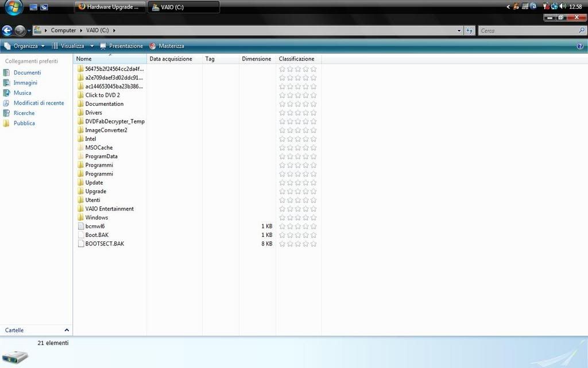Open the Windows Start orb

(14, 7)
